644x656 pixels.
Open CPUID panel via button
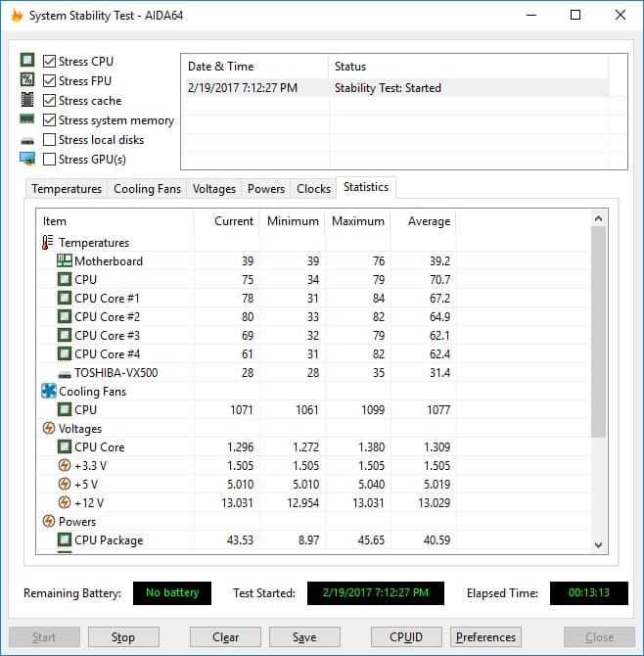coord(406,637)
